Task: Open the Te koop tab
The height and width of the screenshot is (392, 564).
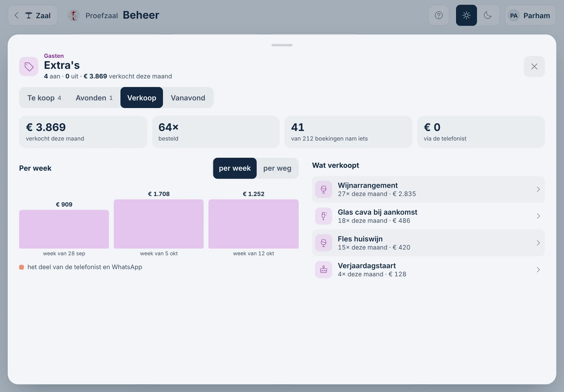Action: [44, 98]
